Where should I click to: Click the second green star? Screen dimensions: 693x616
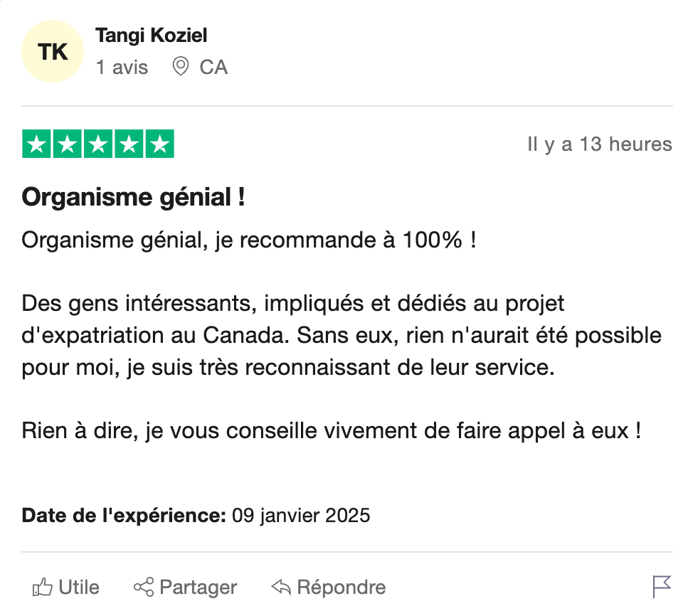67,144
